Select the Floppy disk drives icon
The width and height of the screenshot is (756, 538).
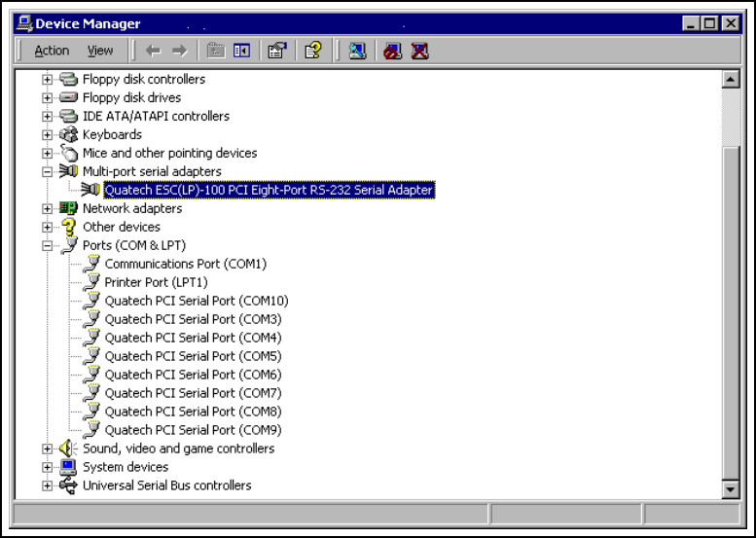[68, 97]
